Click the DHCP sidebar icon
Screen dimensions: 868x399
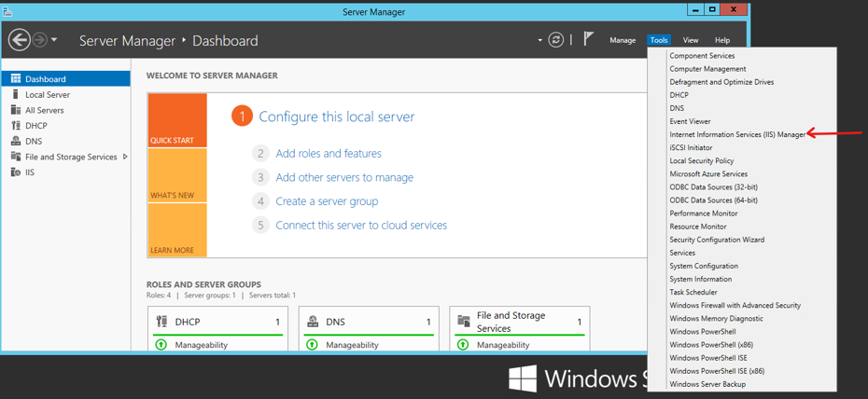tap(16, 126)
